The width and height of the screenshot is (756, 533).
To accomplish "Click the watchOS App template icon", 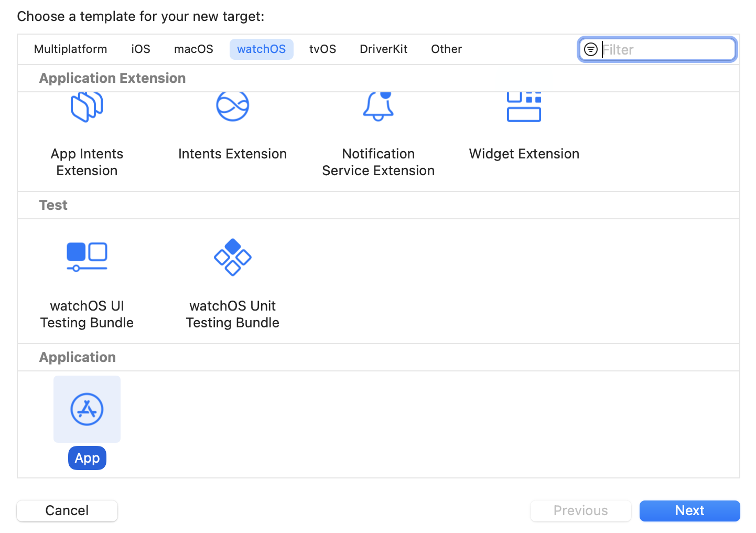I will (87, 409).
